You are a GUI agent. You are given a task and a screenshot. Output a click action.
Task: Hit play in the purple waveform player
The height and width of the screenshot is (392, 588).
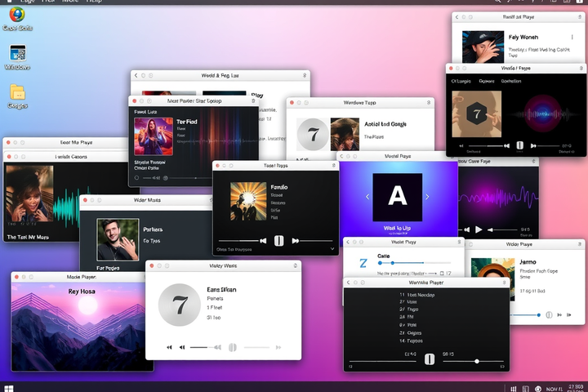click(479, 229)
